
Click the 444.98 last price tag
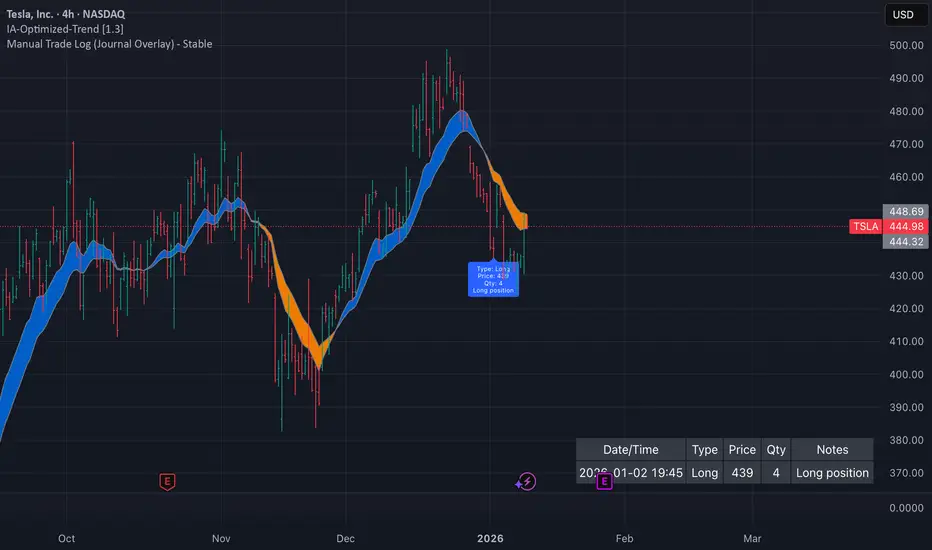[906, 227]
